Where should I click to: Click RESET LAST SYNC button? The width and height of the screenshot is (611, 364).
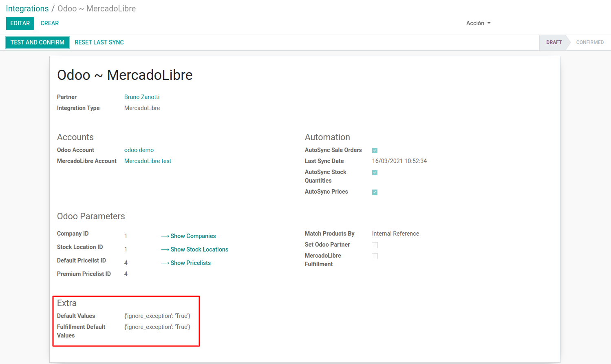point(99,42)
